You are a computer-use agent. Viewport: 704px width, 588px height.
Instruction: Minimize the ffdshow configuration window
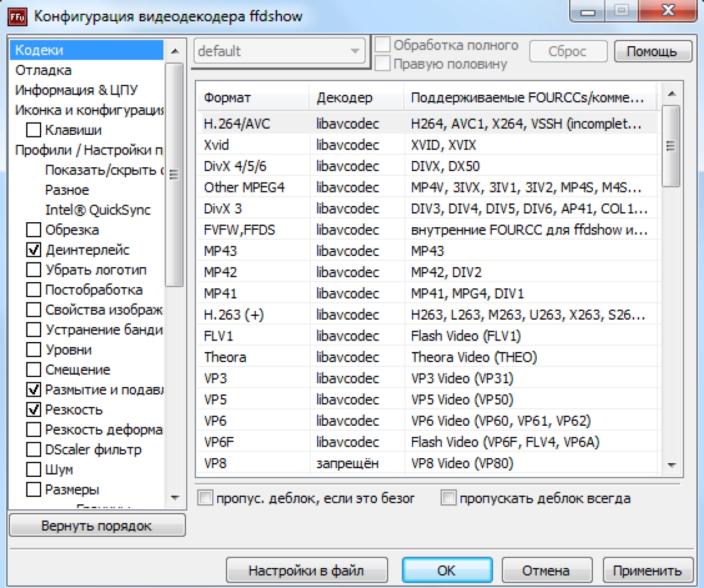(x=588, y=10)
